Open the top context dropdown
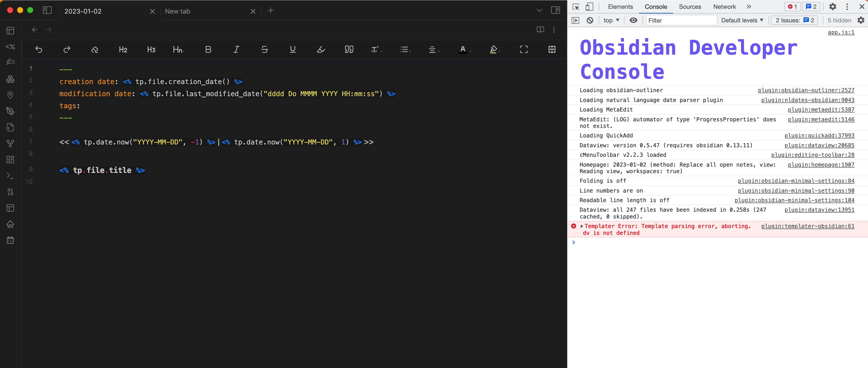This screenshot has height=368, width=868. (x=612, y=20)
